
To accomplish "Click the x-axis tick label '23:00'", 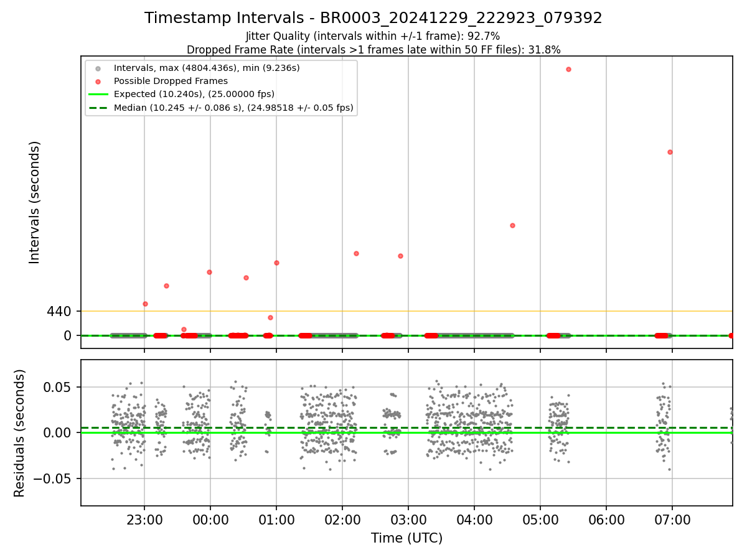I will pos(144,519).
